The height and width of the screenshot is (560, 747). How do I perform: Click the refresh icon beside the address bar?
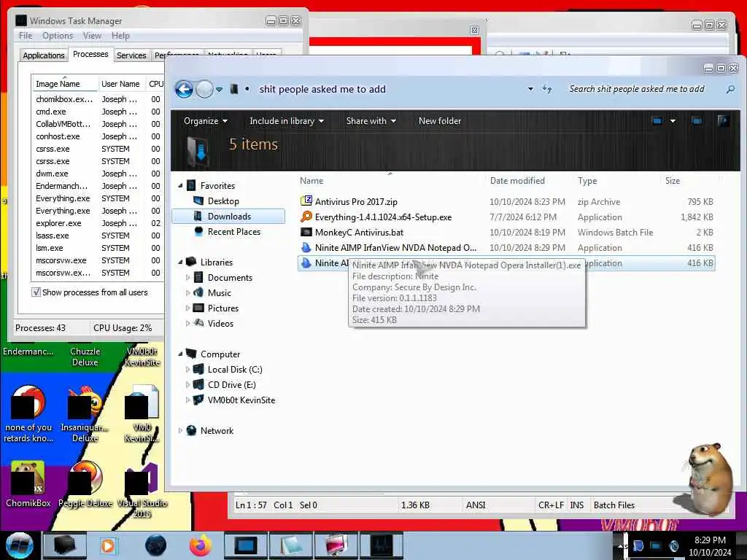coord(547,89)
